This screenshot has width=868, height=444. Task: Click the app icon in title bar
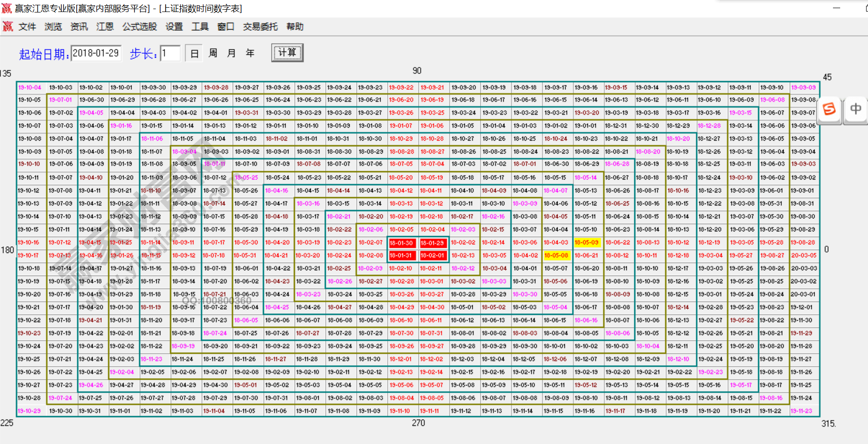7,8
